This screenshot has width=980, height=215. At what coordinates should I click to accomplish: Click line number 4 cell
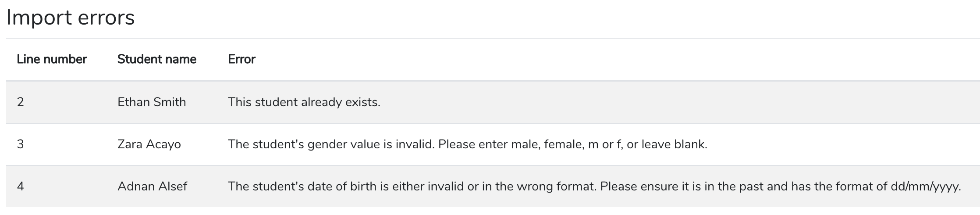[x=20, y=186]
